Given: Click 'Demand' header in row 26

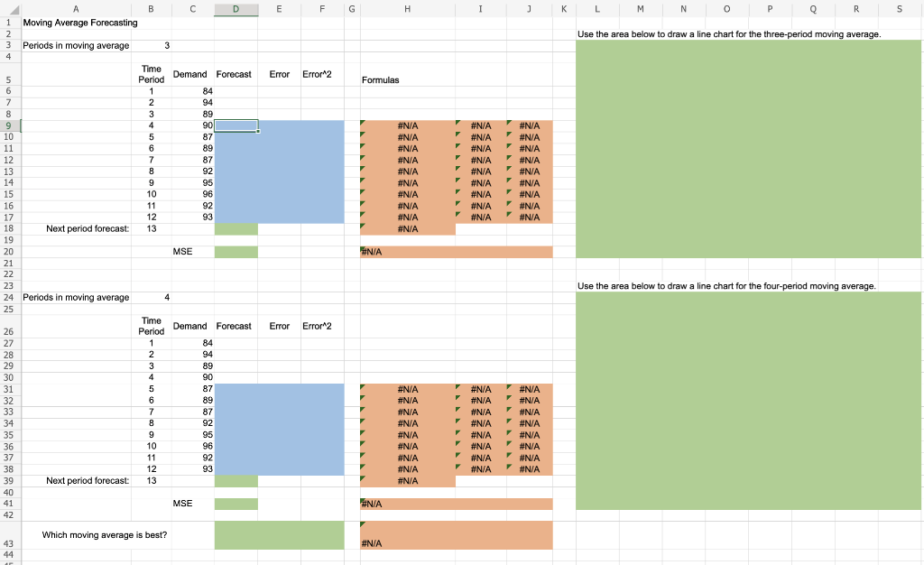Looking at the screenshot, I should (x=189, y=326).
